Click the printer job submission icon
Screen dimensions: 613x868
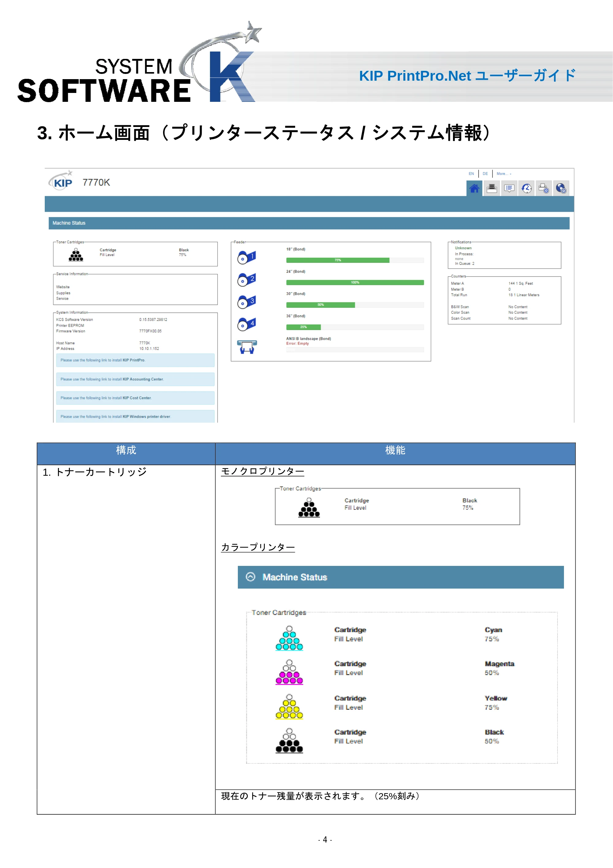491,188
